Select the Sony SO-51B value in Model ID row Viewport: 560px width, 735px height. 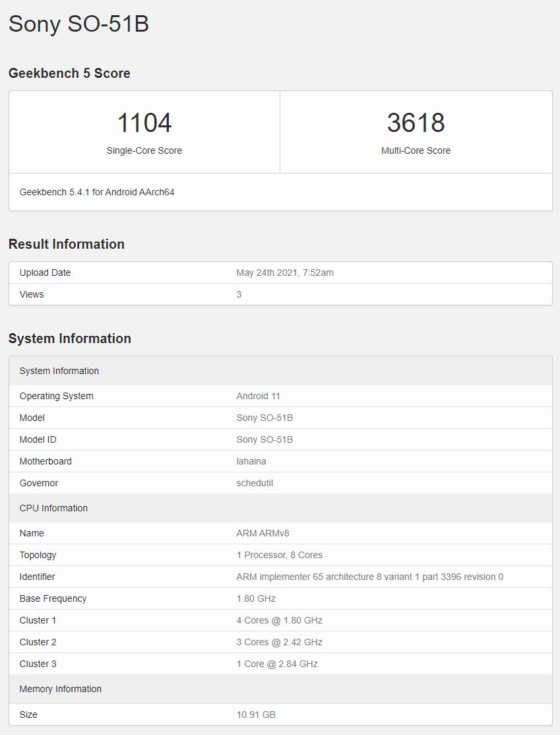(x=264, y=439)
